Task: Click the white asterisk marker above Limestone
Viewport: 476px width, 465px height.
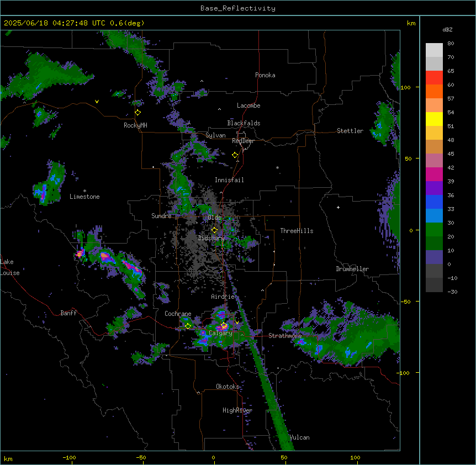Action: 84,191
